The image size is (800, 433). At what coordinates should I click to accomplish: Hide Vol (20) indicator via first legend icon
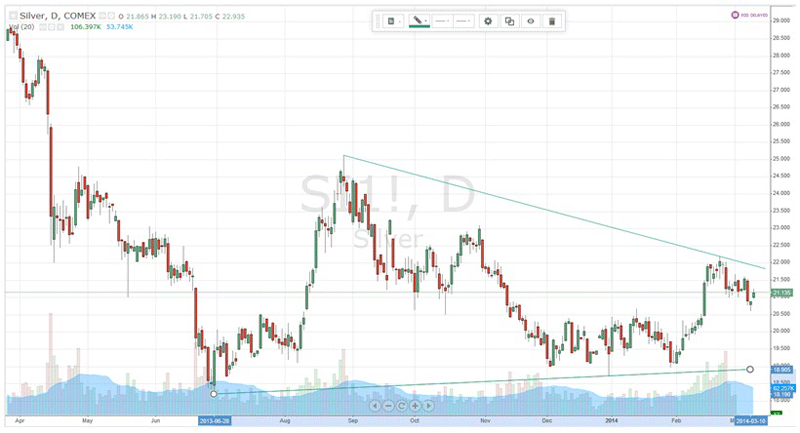click(43, 27)
